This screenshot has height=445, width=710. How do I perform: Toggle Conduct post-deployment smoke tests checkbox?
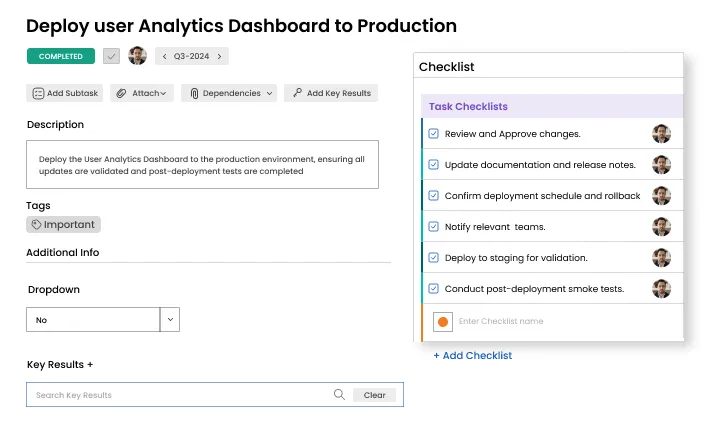[x=433, y=289]
